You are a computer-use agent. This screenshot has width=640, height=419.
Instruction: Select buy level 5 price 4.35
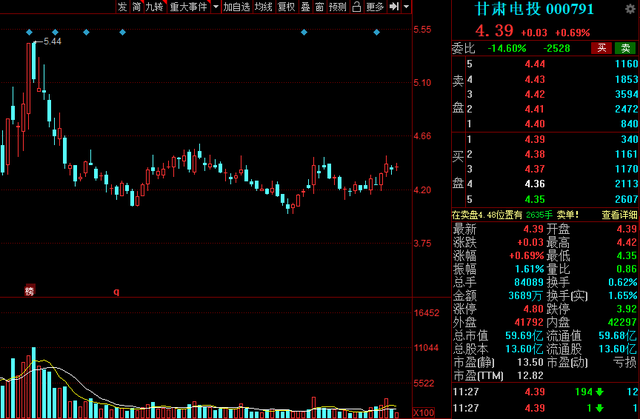[535, 199]
